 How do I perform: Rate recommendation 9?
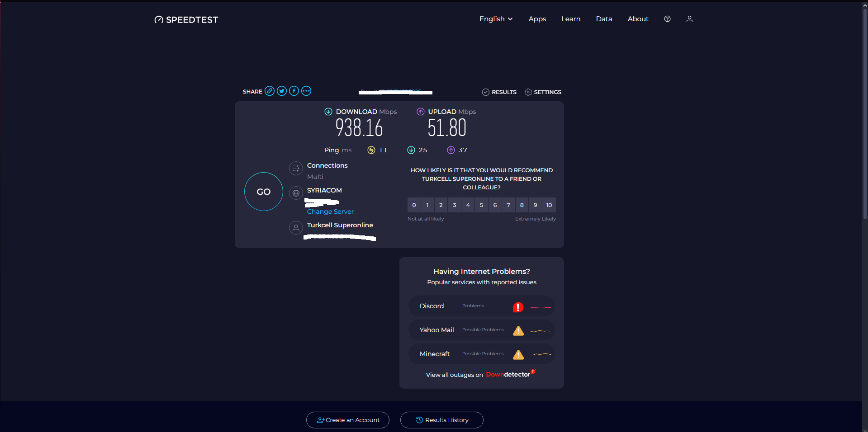[536, 205]
